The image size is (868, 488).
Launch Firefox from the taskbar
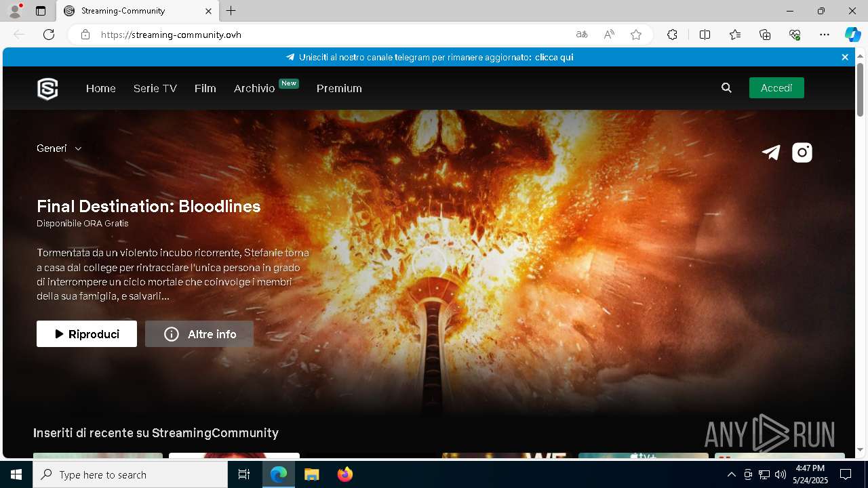(x=345, y=474)
